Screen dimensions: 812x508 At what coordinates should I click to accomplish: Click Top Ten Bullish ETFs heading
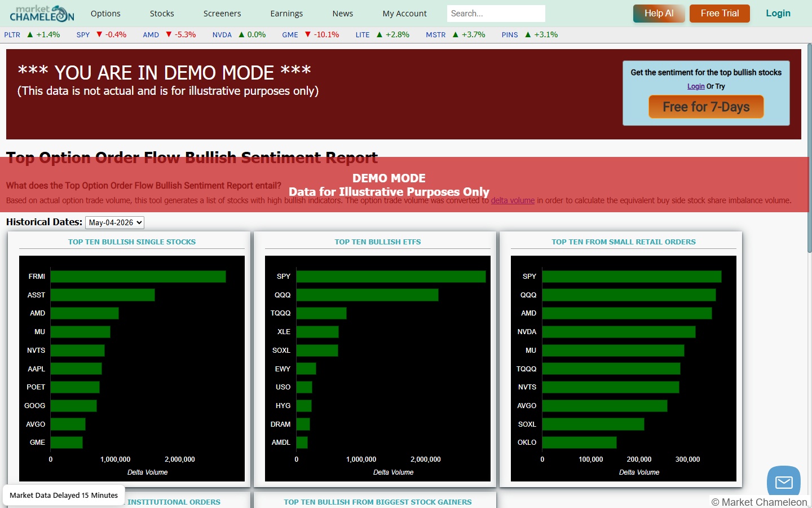pyautogui.click(x=378, y=242)
